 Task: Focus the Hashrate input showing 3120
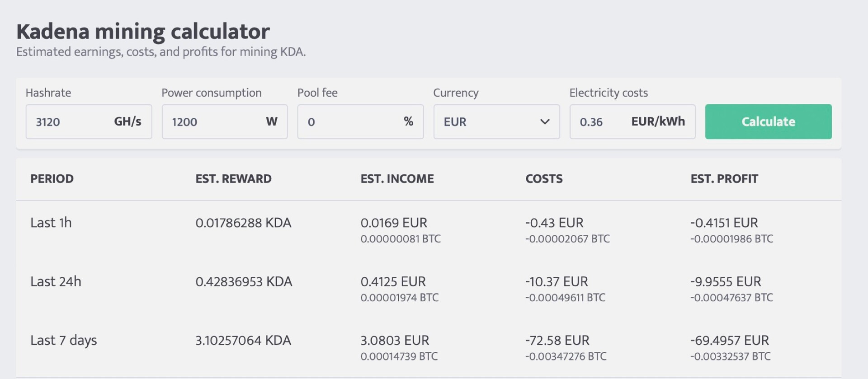(x=68, y=122)
